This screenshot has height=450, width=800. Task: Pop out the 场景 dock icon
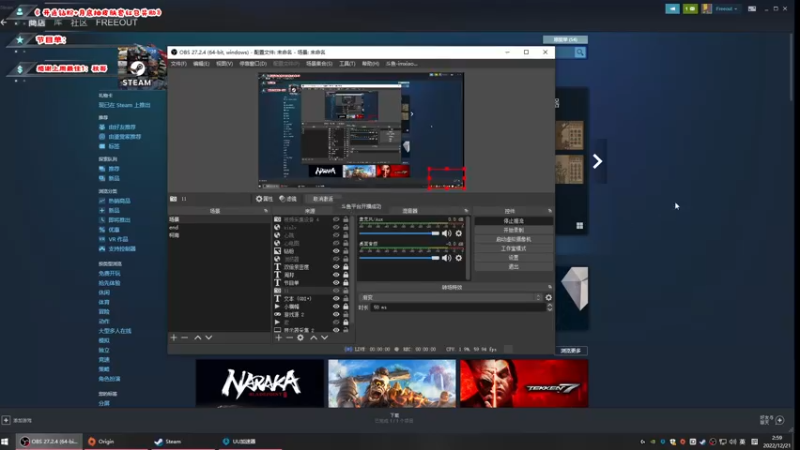coord(266,211)
